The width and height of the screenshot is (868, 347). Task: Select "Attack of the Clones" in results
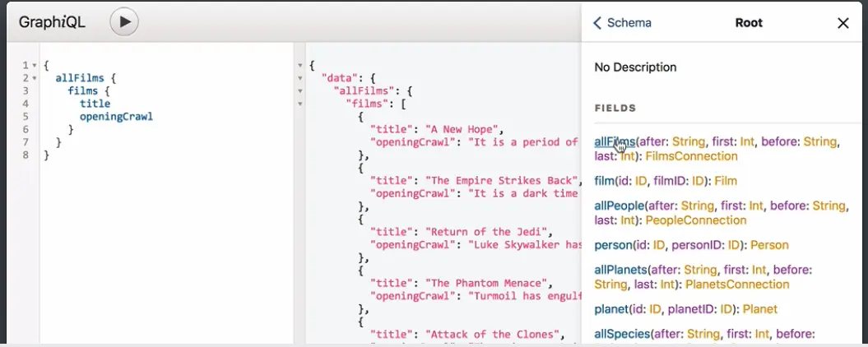pos(493,335)
